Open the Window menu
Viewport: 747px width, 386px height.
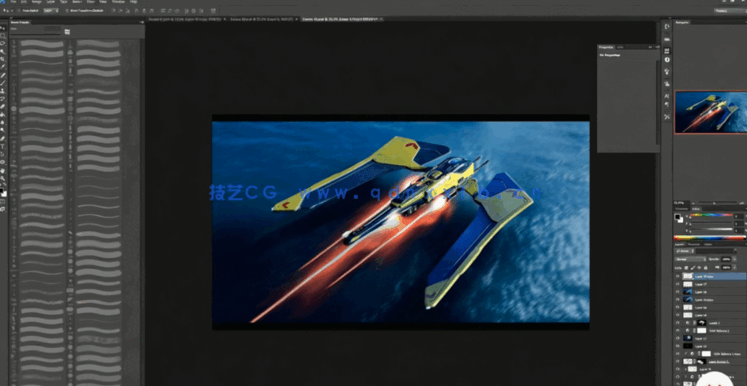pyautogui.click(x=118, y=2)
